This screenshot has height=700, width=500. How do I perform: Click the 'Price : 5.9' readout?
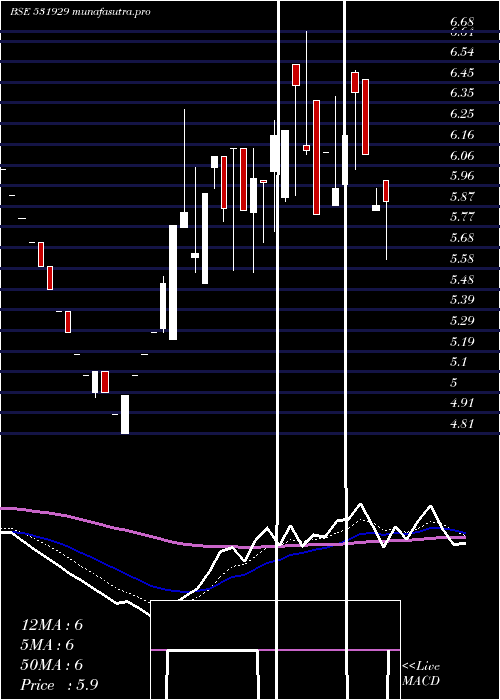coord(59,685)
